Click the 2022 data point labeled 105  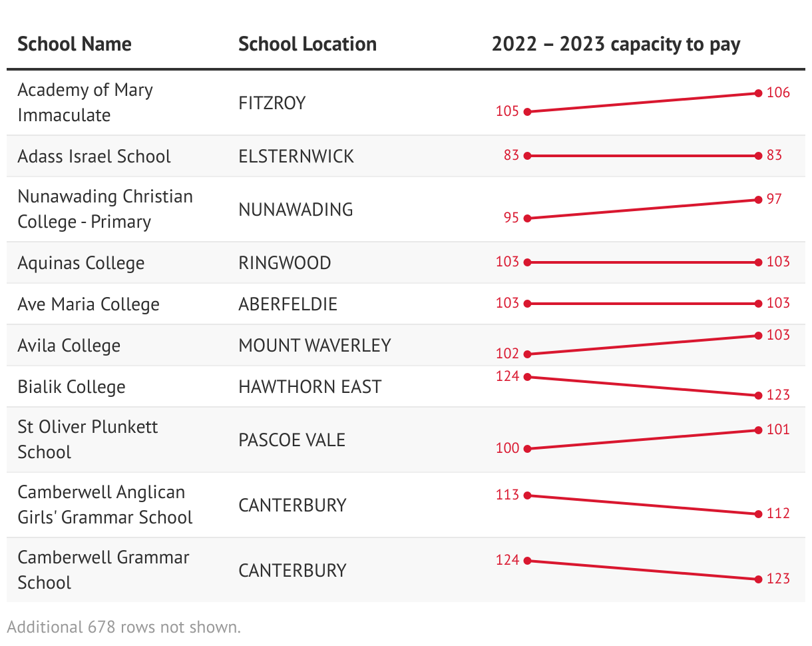[x=527, y=112]
